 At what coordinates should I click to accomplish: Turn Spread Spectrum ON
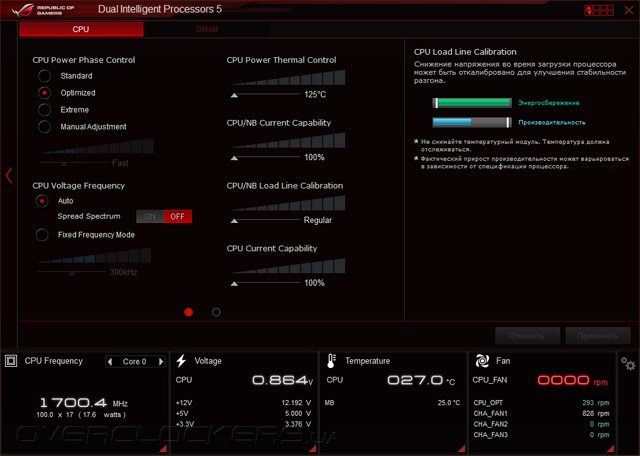(x=150, y=216)
